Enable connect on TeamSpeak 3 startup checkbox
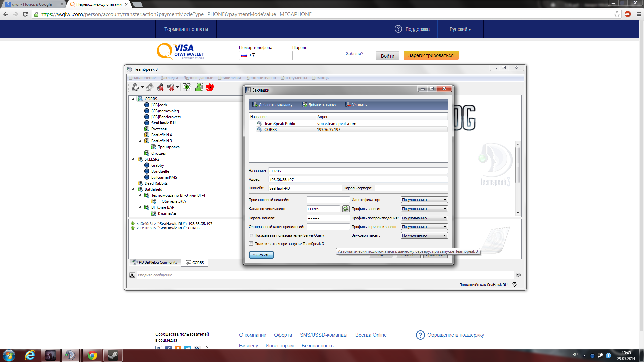The image size is (644, 362). pos(251,244)
